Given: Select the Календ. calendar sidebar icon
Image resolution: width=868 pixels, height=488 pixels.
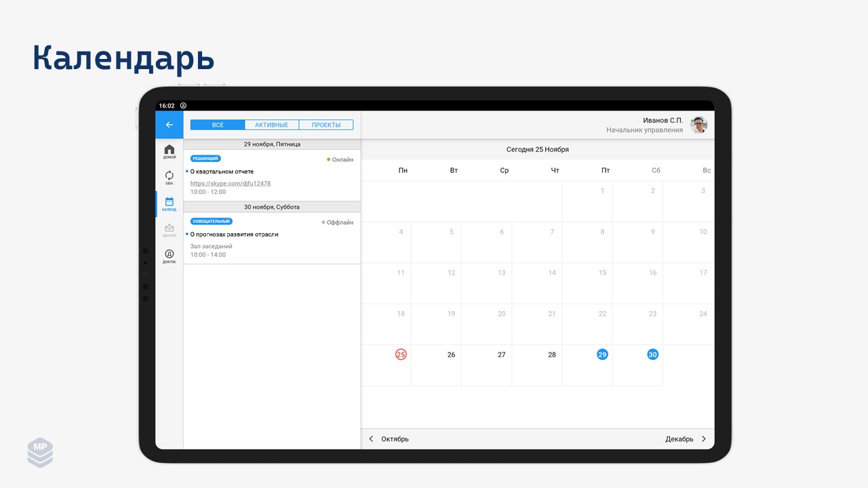Looking at the screenshot, I should pos(169,203).
